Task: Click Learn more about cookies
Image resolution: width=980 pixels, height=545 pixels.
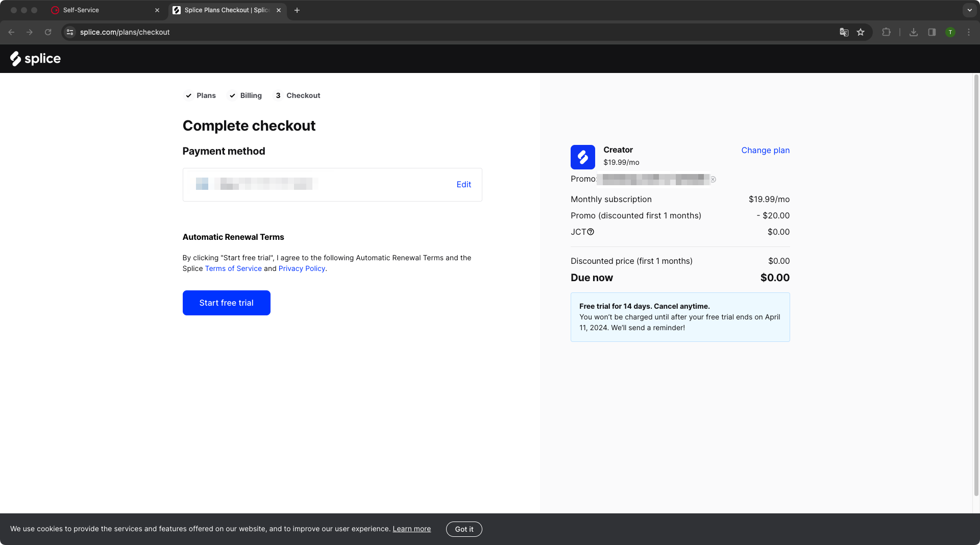Action: click(411, 529)
